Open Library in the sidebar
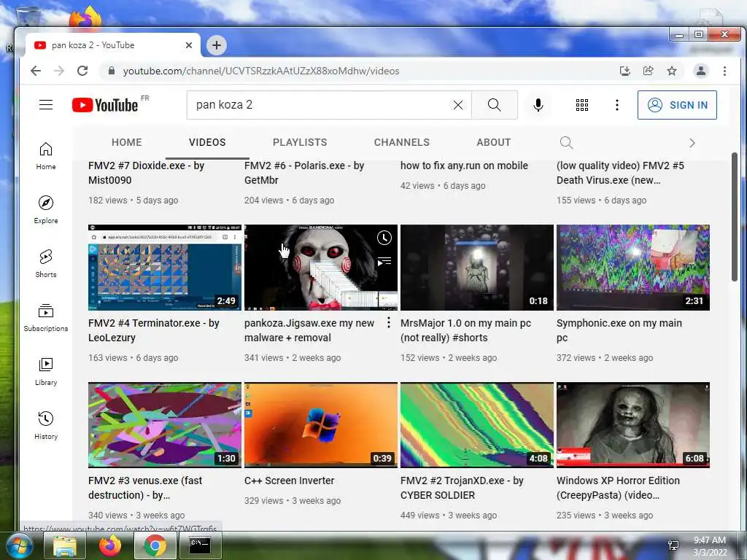Screen dimensions: 747x560 [46, 371]
